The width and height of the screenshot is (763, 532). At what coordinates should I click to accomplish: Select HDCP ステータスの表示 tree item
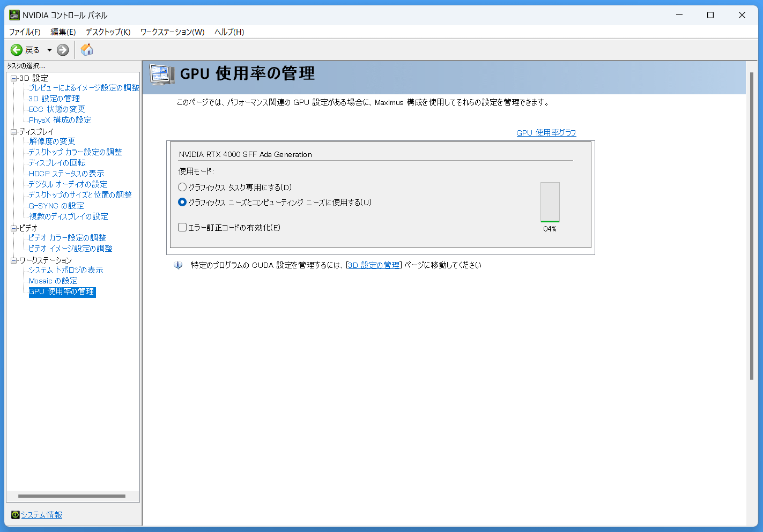click(x=66, y=174)
